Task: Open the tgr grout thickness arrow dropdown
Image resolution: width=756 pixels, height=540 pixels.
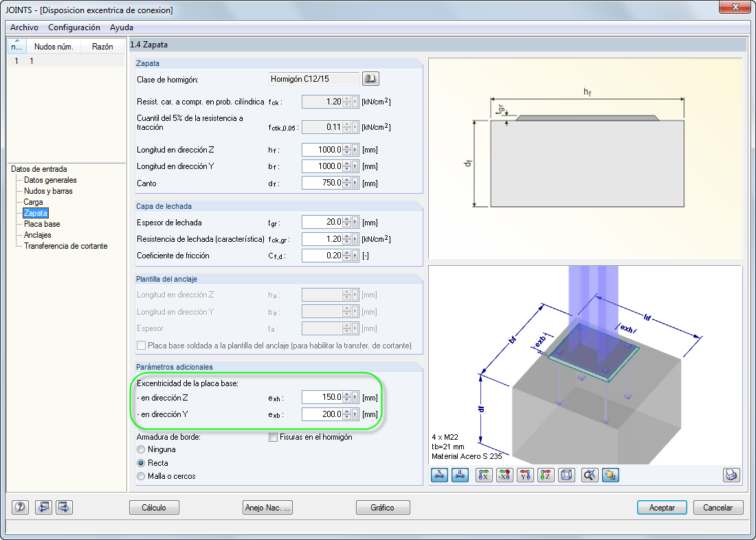Action: click(x=355, y=223)
